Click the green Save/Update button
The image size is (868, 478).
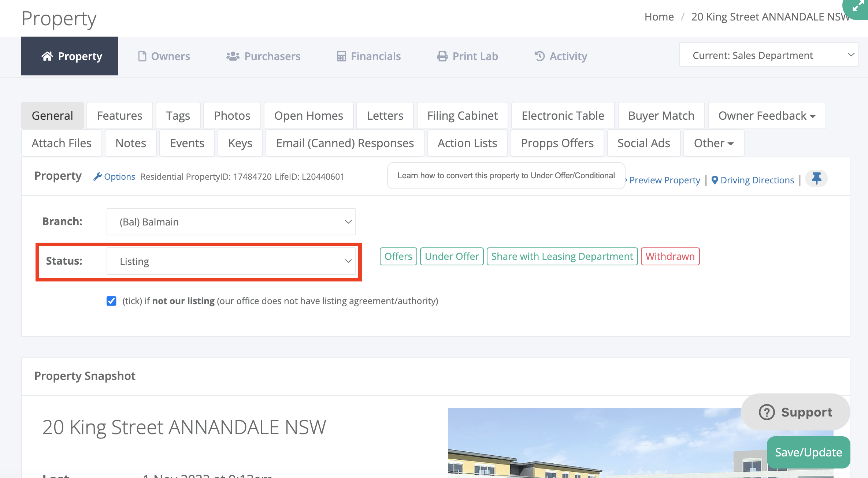809,452
